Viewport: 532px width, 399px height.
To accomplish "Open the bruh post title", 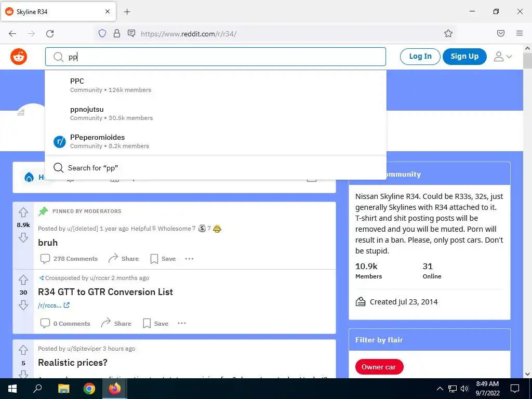I will (x=48, y=243).
